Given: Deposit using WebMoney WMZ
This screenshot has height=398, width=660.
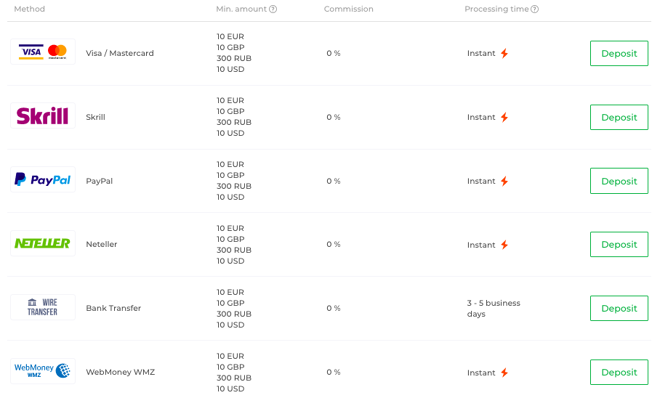Looking at the screenshot, I should [x=619, y=372].
